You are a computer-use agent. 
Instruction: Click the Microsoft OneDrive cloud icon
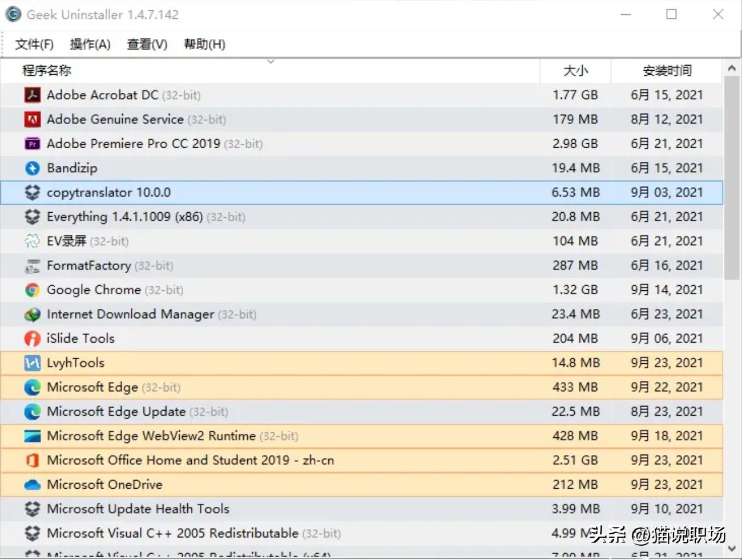(33, 484)
